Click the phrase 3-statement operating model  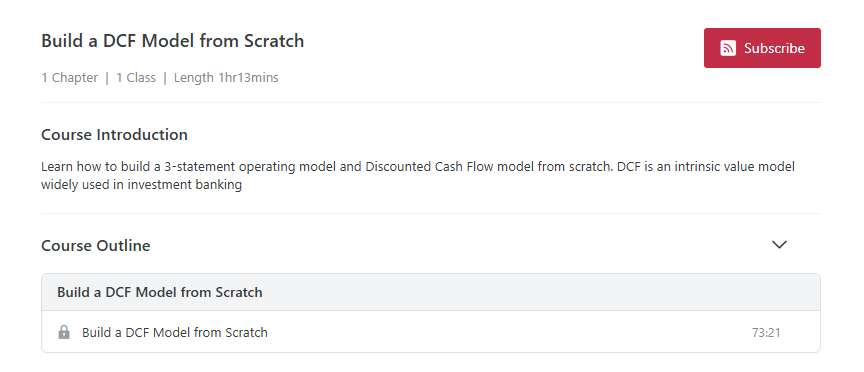251,167
